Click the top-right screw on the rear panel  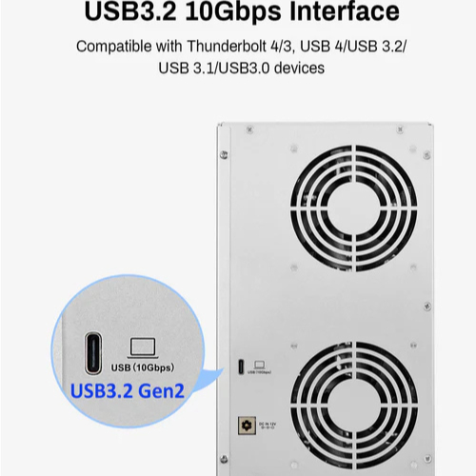400,129
